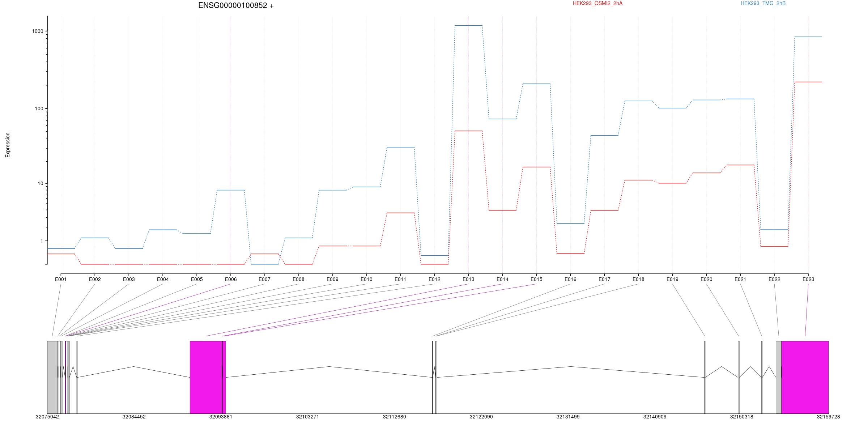Select the HEK293_TMG_2hB legend label
Screen dimensions: 868x434
[763, 3]
